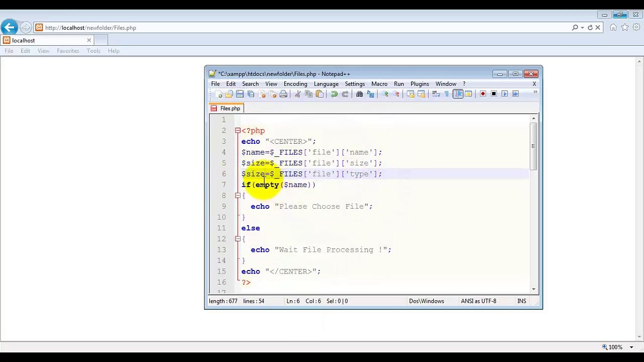
Task: Close the current document with menu-bar X
Action: click(x=534, y=84)
